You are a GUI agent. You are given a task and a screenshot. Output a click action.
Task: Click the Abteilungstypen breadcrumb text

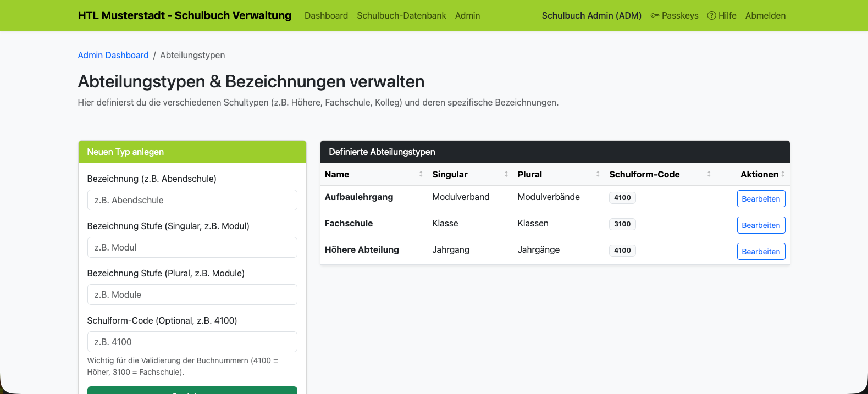(192, 55)
